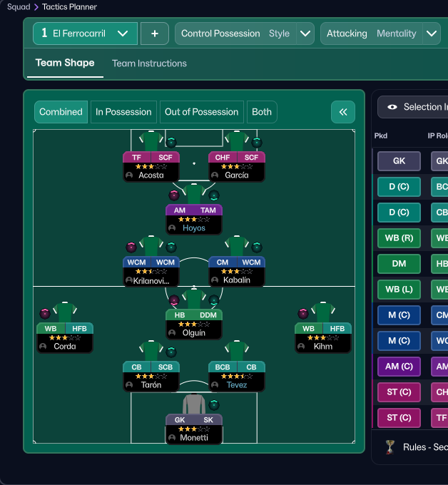Select the AM (C) position button
This screenshot has height=485, width=448.
399,367
